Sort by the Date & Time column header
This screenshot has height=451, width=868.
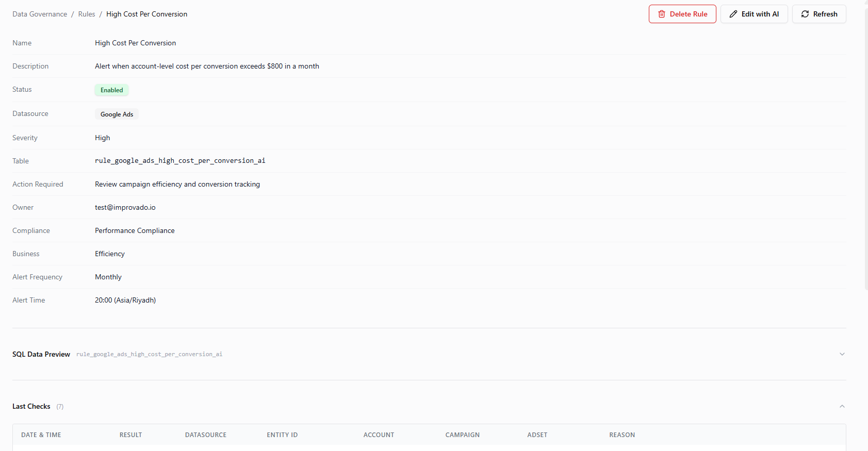41,435
